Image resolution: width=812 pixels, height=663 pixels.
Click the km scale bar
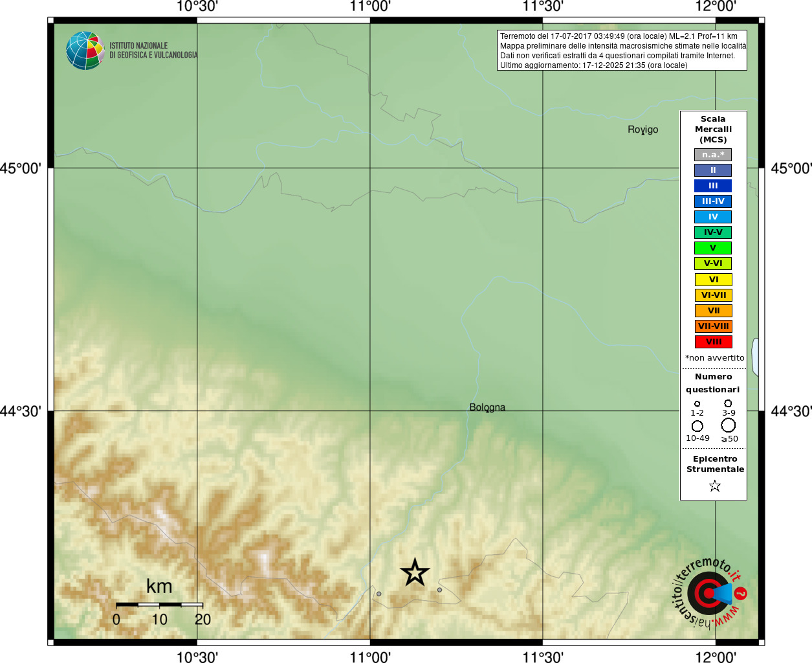[x=159, y=605]
